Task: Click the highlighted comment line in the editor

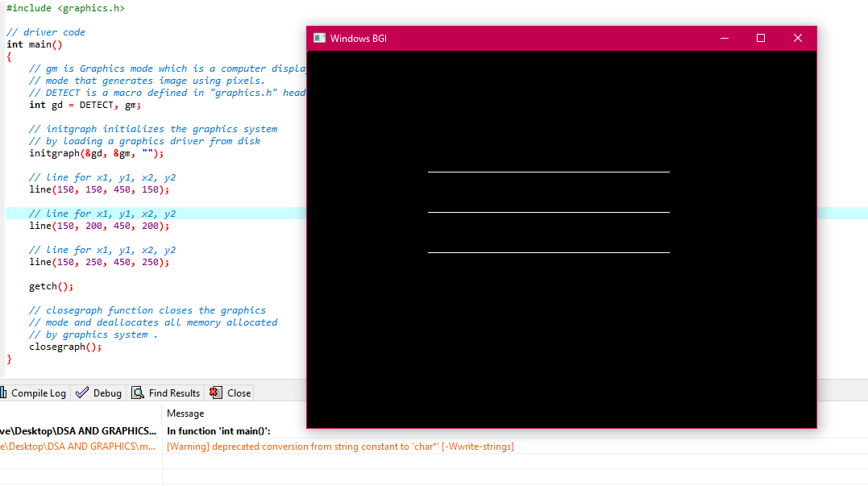Action: [101, 213]
